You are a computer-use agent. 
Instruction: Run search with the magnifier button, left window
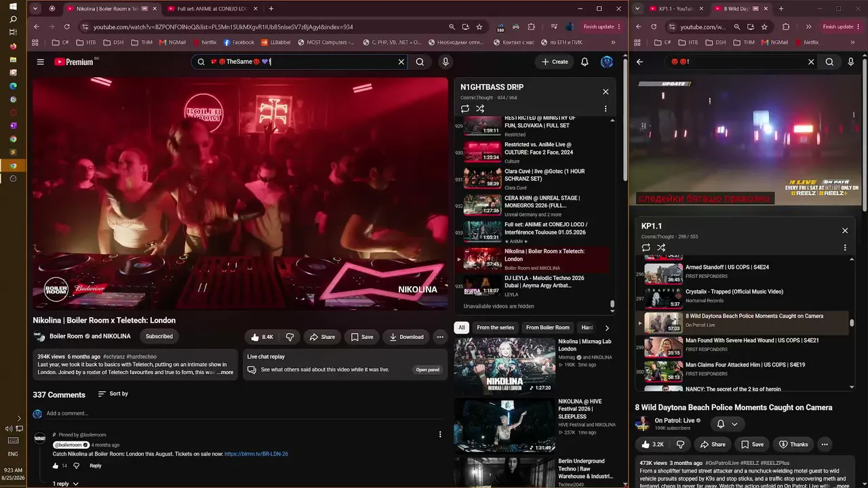(x=420, y=62)
